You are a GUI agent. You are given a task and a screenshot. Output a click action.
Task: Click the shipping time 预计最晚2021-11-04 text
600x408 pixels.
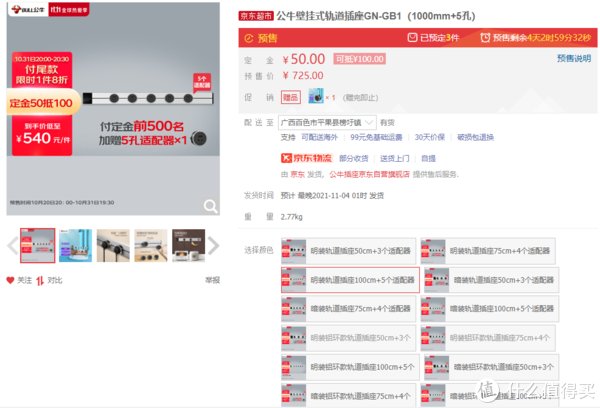coord(332,196)
